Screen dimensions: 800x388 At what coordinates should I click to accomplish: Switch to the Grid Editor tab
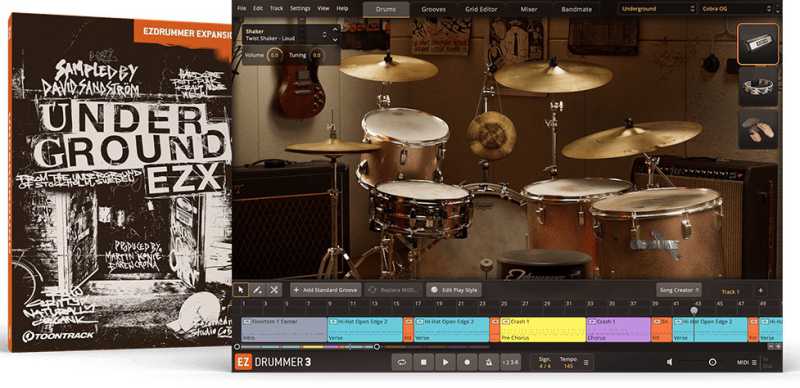[481, 9]
